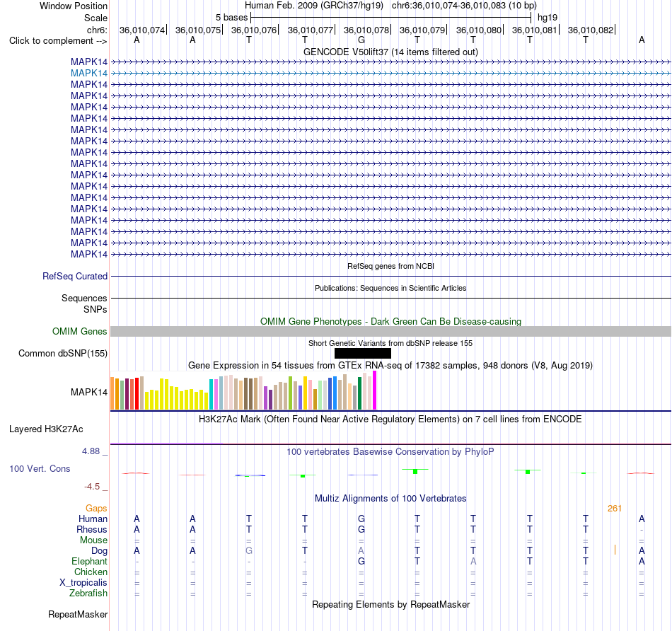This screenshot has width=672, height=631.
Task: Open the RefSeq Curated track label
Action: [x=75, y=276]
